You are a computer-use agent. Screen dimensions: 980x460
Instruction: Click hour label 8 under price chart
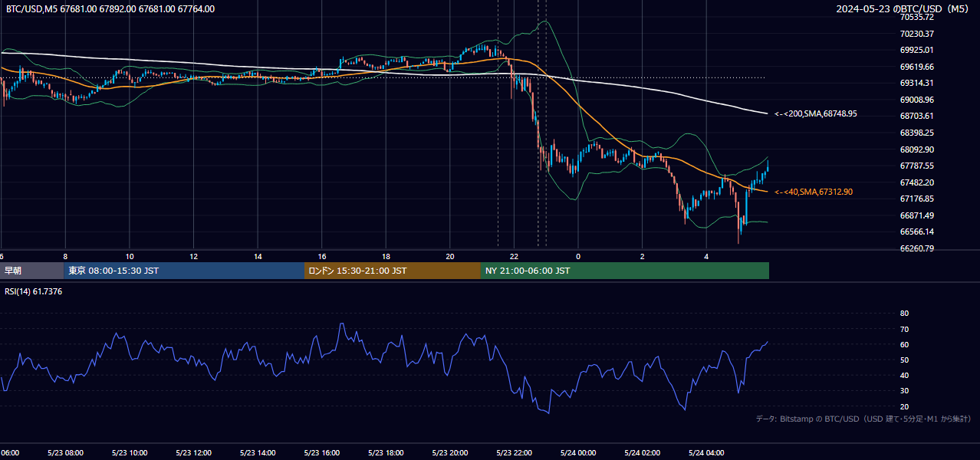[x=65, y=256]
